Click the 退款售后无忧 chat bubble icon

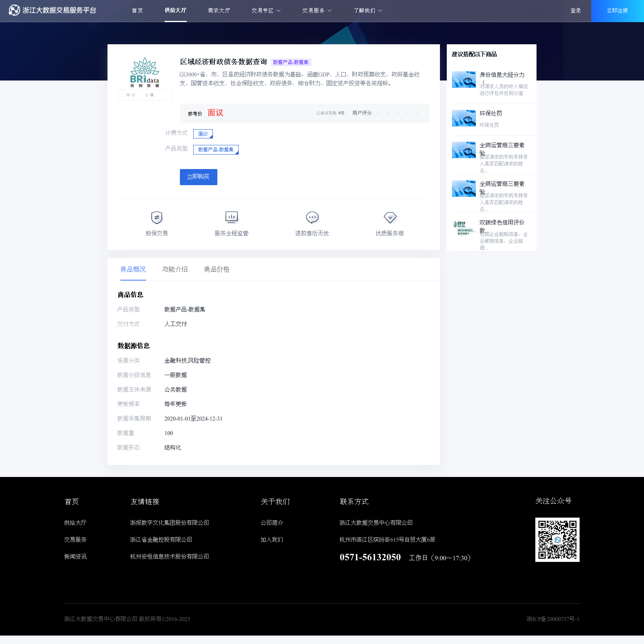(x=312, y=217)
